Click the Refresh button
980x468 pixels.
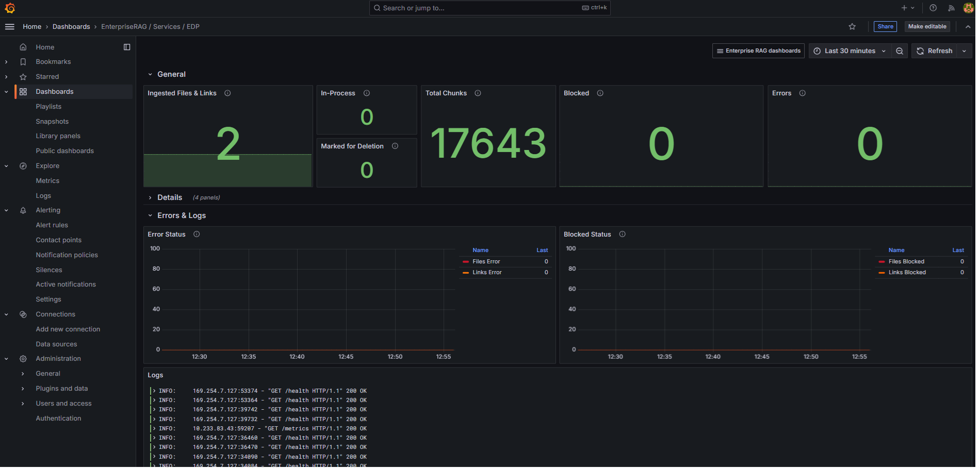tap(934, 51)
